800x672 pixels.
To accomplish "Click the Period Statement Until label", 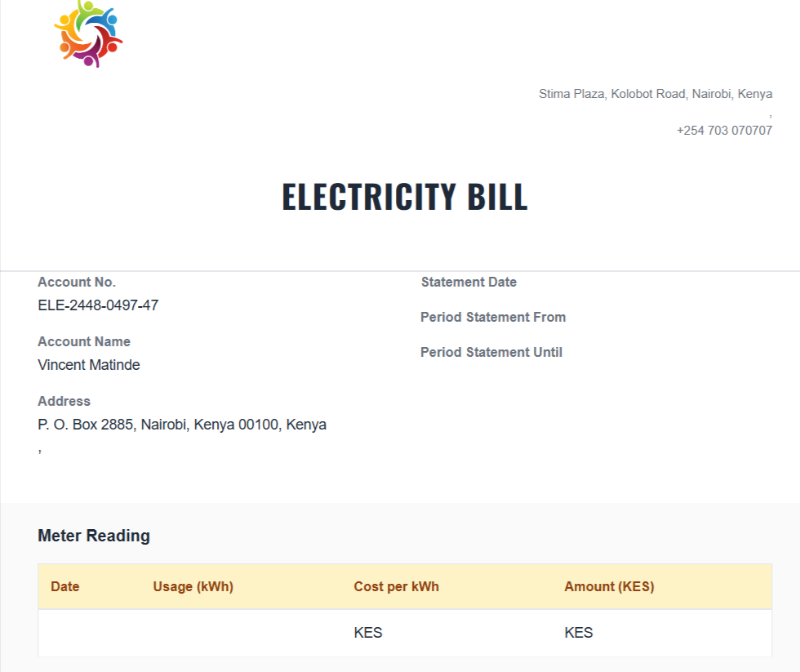I will (491, 353).
